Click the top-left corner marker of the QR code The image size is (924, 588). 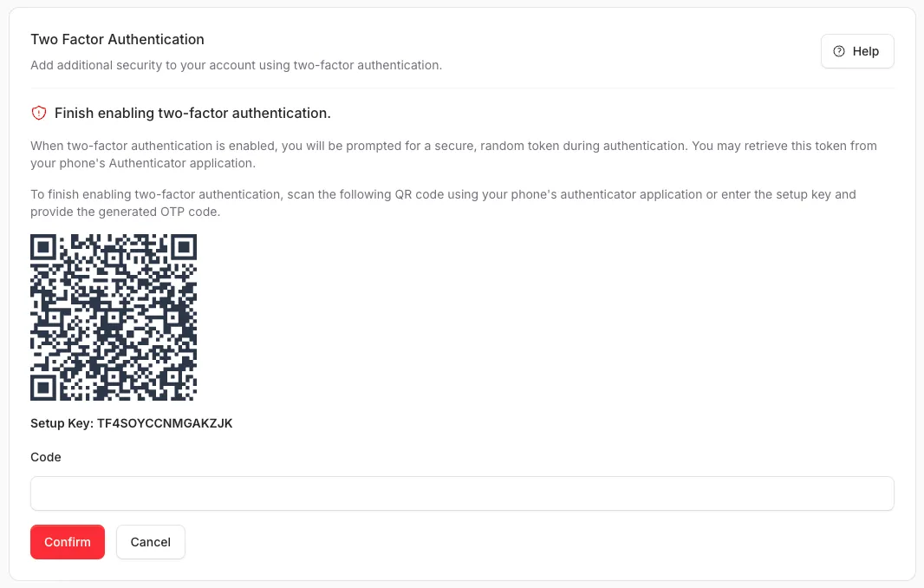[x=45, y=249]
